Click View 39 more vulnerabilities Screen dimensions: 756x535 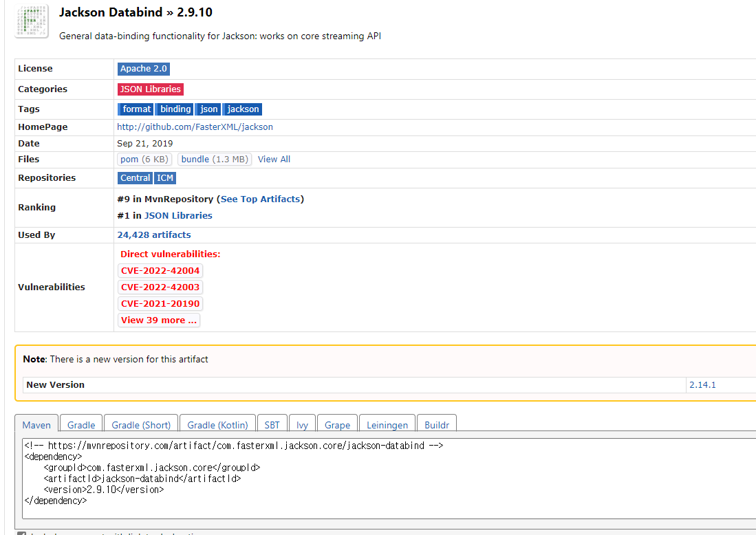click(x=159, y=320)
